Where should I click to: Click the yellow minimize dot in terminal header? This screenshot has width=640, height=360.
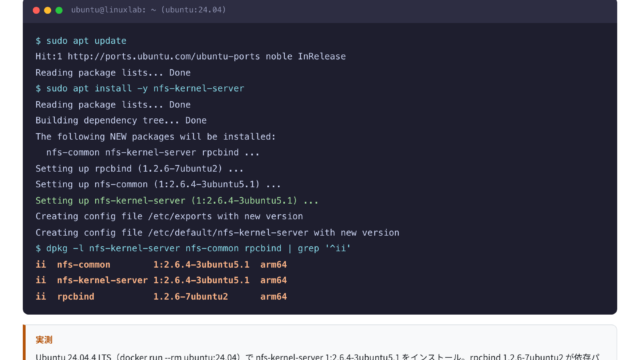(48, 10)
